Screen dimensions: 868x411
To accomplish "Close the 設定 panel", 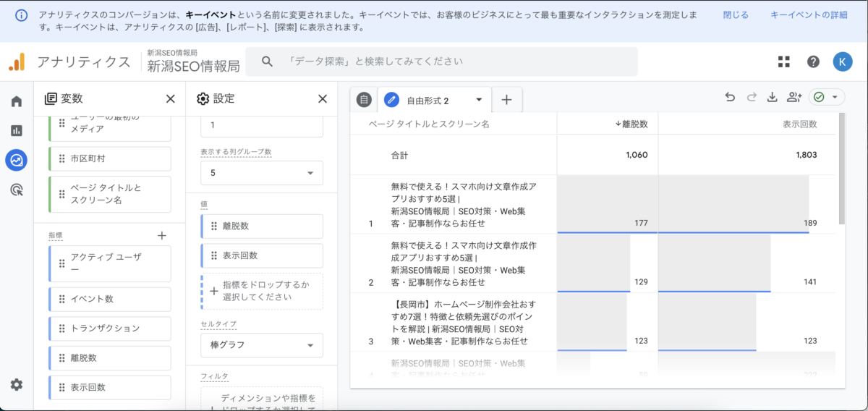I will pos(323,99).
